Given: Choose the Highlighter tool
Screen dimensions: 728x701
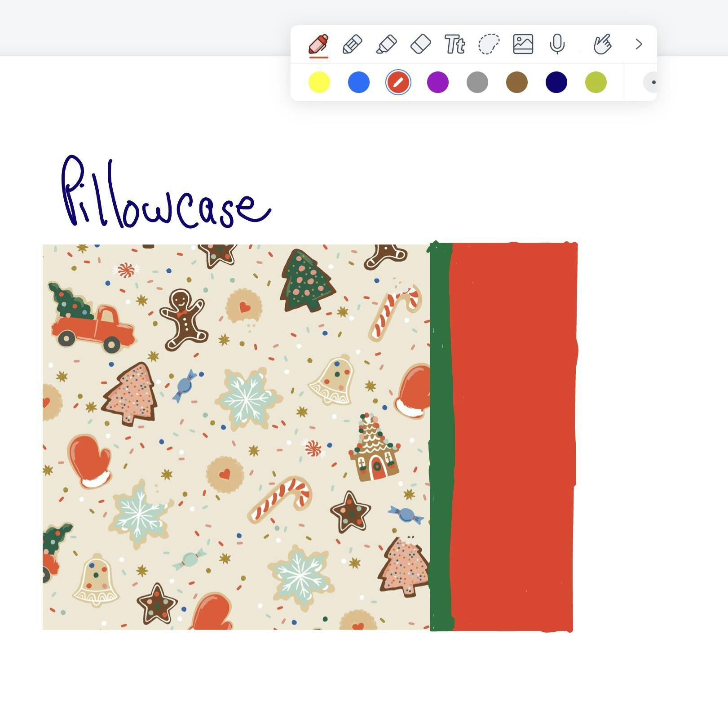Looking at the screenshot, I should coord(387,44).
